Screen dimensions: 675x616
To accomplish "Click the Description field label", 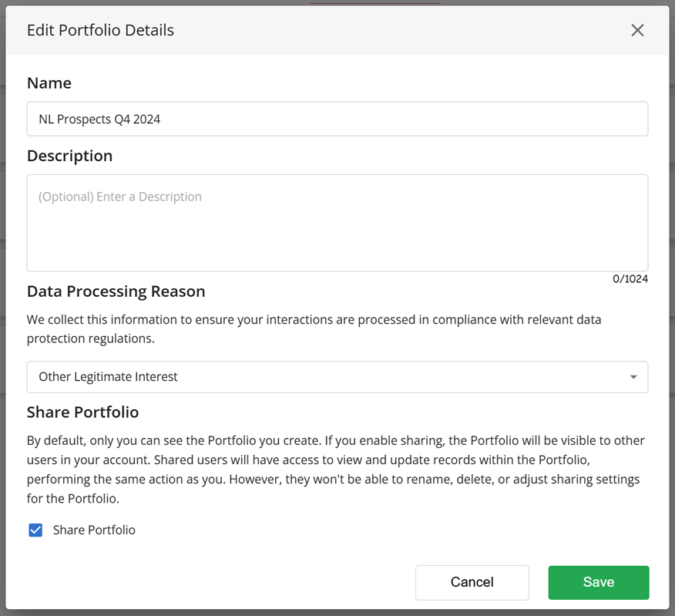I will point(69,156).
